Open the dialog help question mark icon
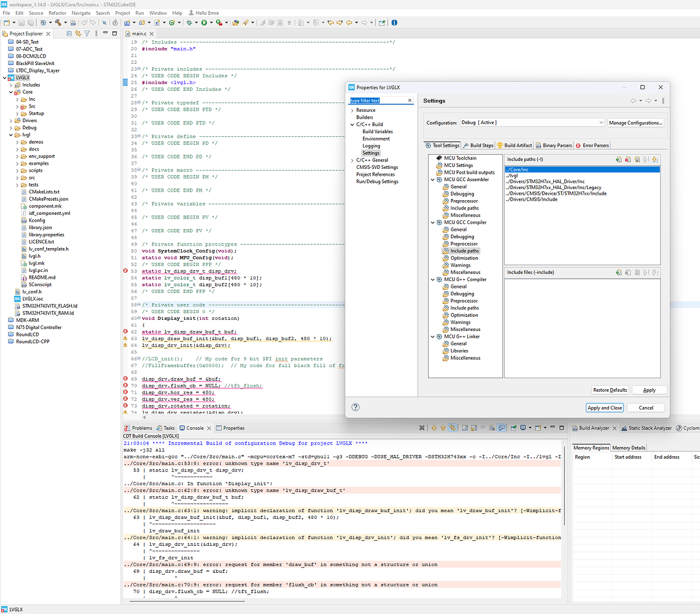 point(356,407)
